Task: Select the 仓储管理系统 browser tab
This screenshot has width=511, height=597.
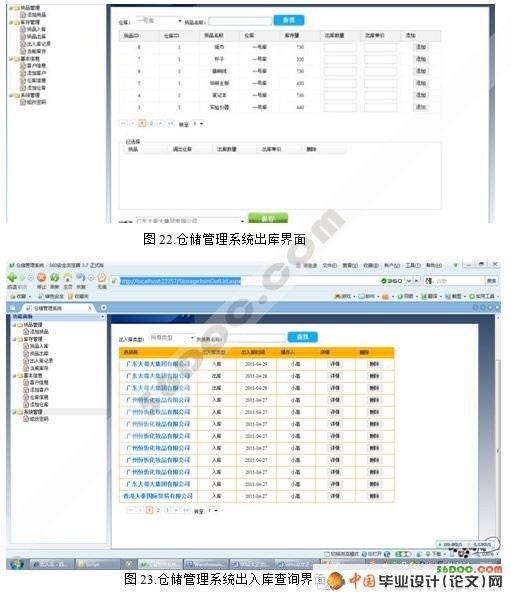Action: 57,308
